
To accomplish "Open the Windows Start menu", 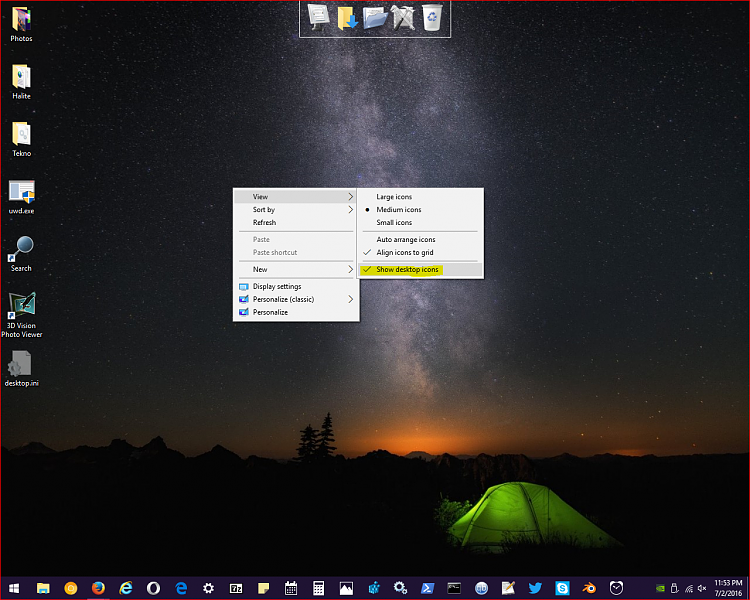I will click(x=14, y=588).
